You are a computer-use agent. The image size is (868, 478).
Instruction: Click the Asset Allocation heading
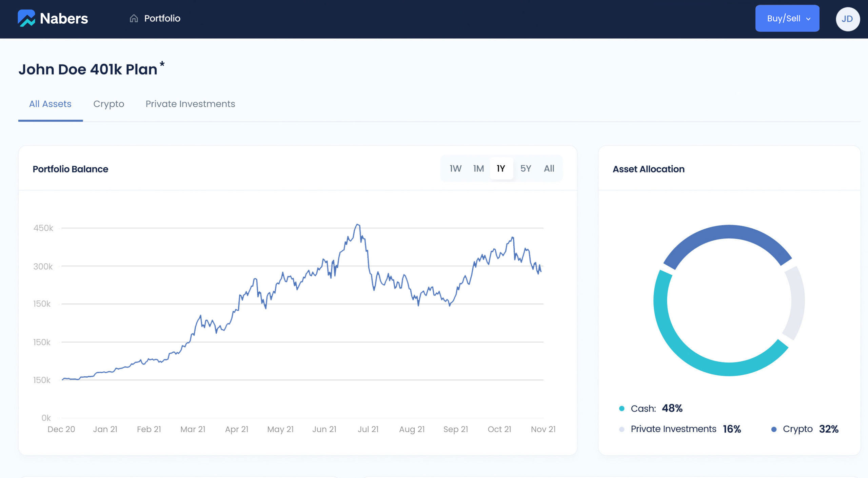[648, 169]
